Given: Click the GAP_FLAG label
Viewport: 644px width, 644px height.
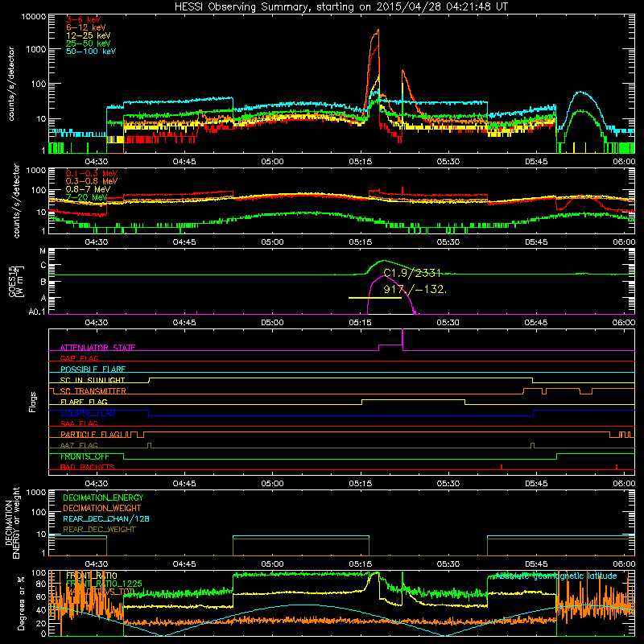Looking at the screenshot, I should coord(79,358).
